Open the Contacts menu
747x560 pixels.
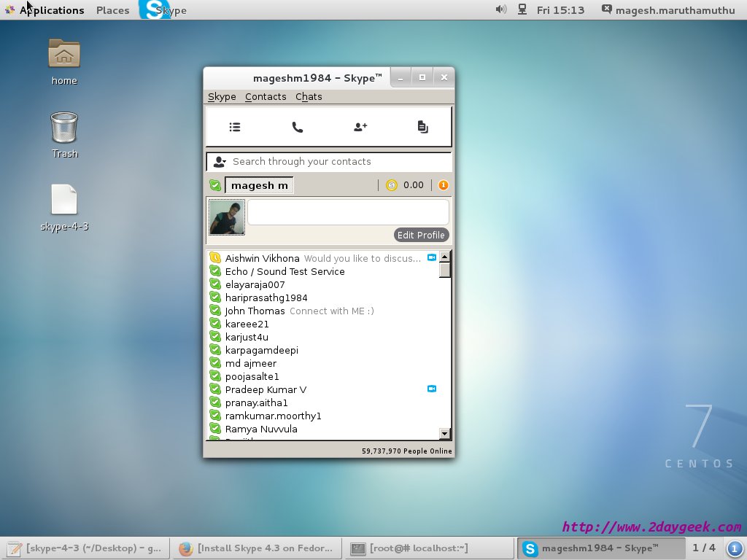pyautogui.click(x=266, y=96)
